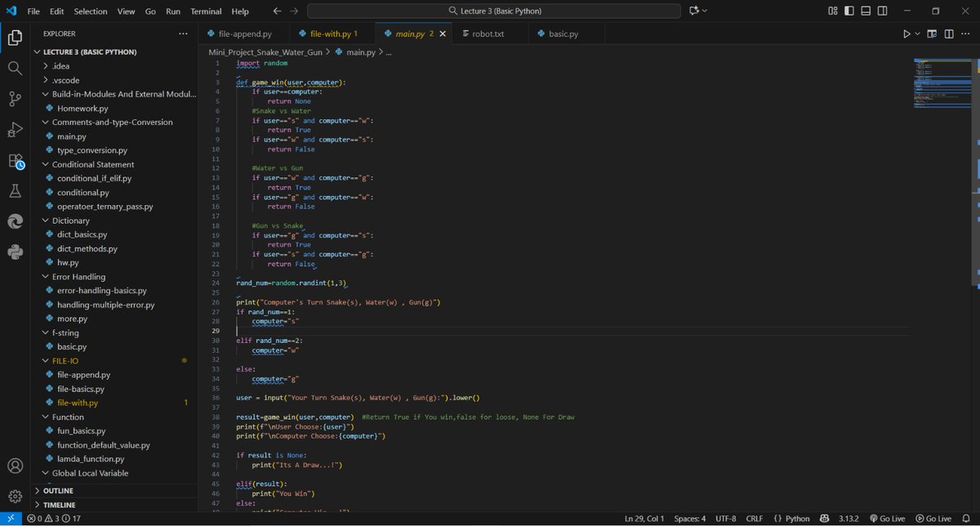The height and width of the screenshot is (526, 980).
Task: Open file-with.py in the explorer tree
Action: (78, 403)
